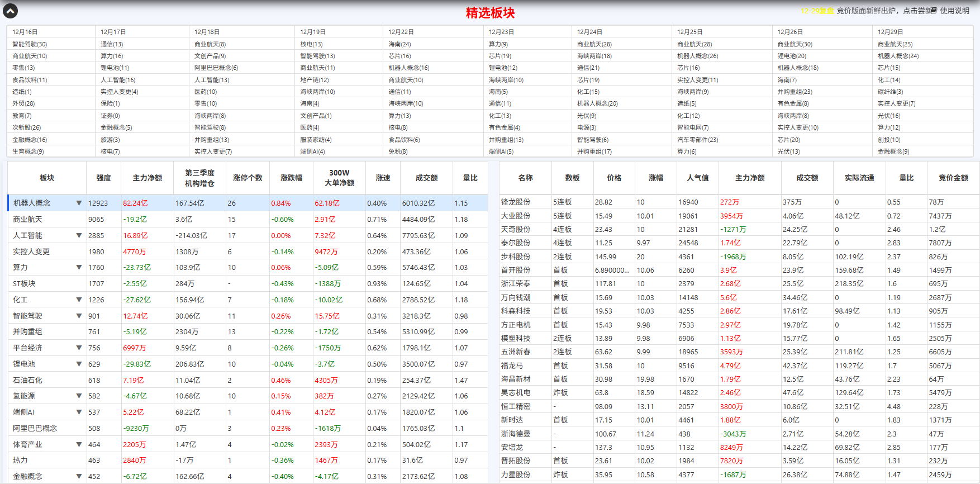Click 通信(13) under 12月17日

click(x=112, y=44)
